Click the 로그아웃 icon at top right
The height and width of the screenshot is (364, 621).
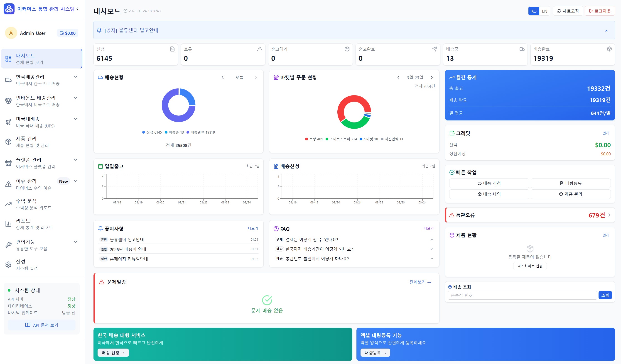point(591,11)
